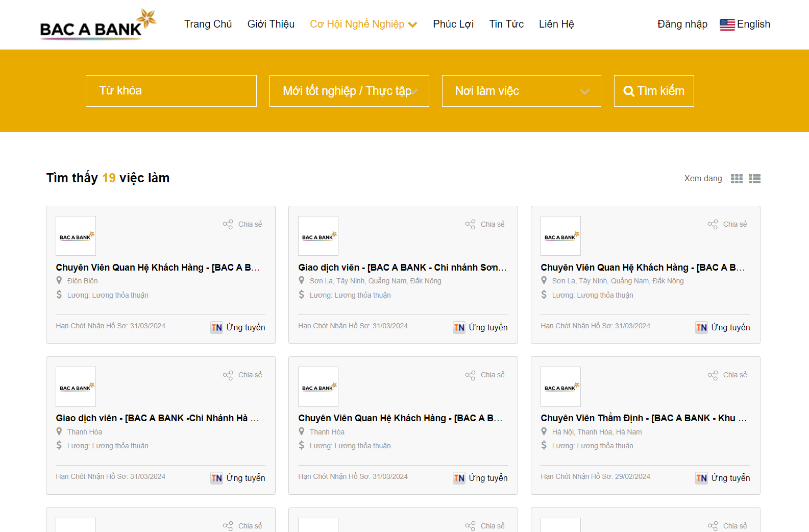Click the Hà Nội, Thanh Hóa, Hà Nam location

point(597,432)
